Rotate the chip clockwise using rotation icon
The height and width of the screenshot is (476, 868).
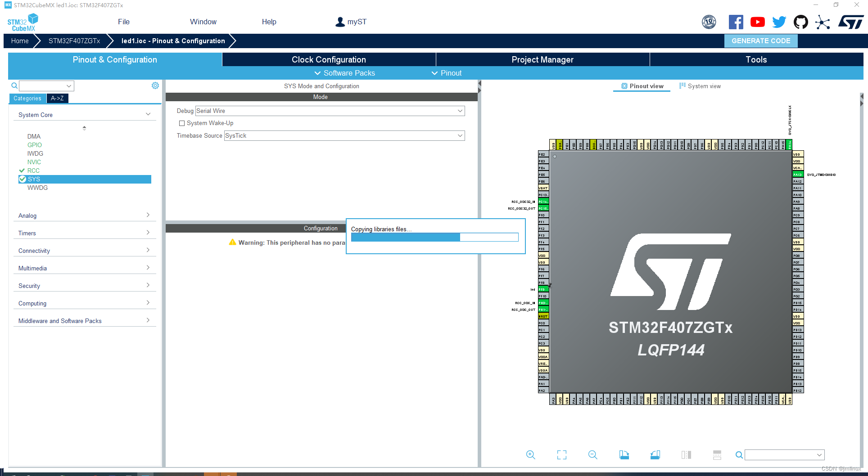[624, 455]
